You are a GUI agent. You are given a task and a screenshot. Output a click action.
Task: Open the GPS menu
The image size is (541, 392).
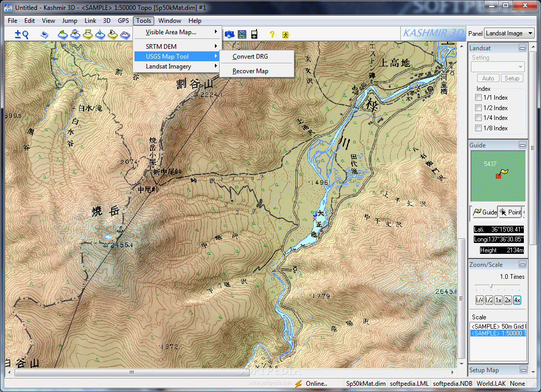click(x=123, y=21)
